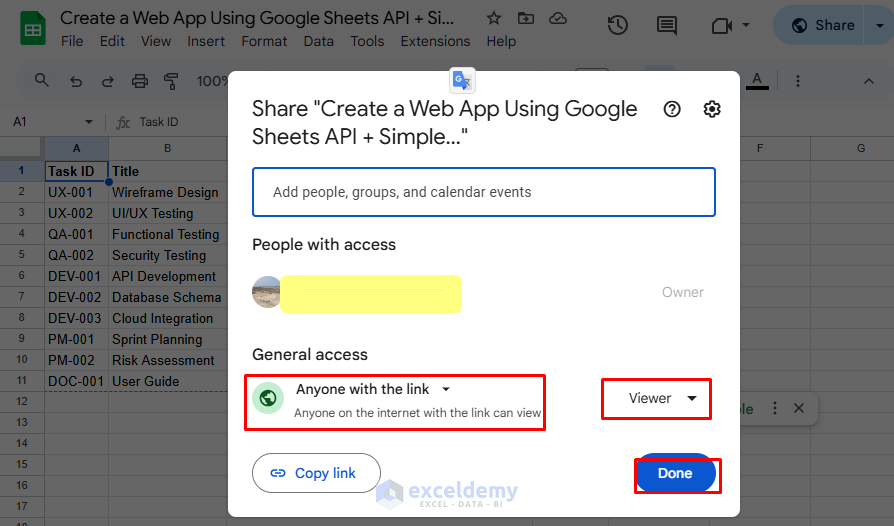Select cell Cloud Integration

[x=168, y=319]
